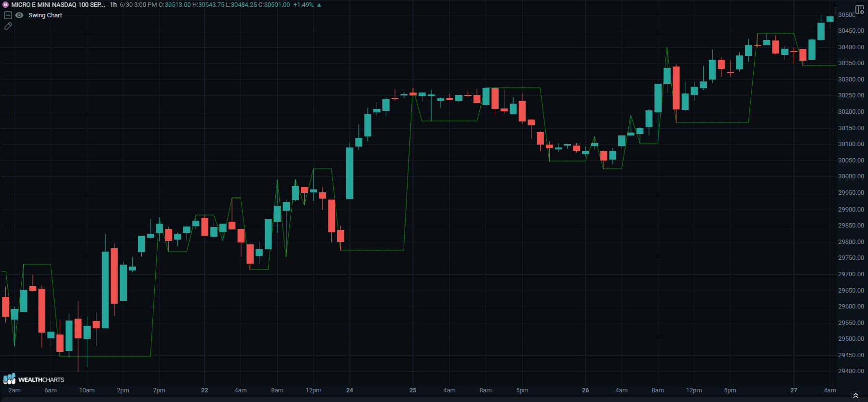Click the 30300.00 price axis label
Viewport: 868px width, 402px height.
tap(851, 80)
